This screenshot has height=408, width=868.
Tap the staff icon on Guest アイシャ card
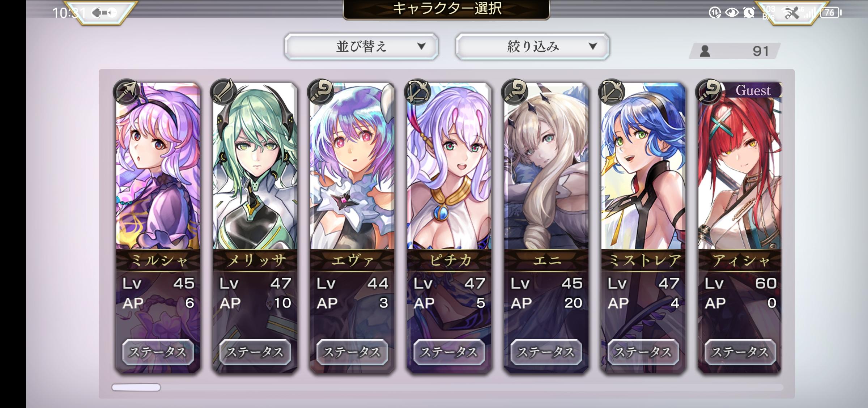(708, 92)
